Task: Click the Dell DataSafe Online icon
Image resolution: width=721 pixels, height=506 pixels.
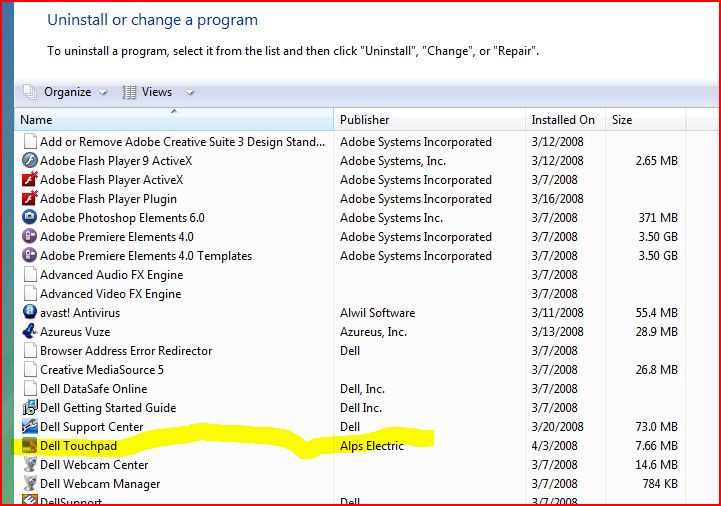Action: (30, 388)
